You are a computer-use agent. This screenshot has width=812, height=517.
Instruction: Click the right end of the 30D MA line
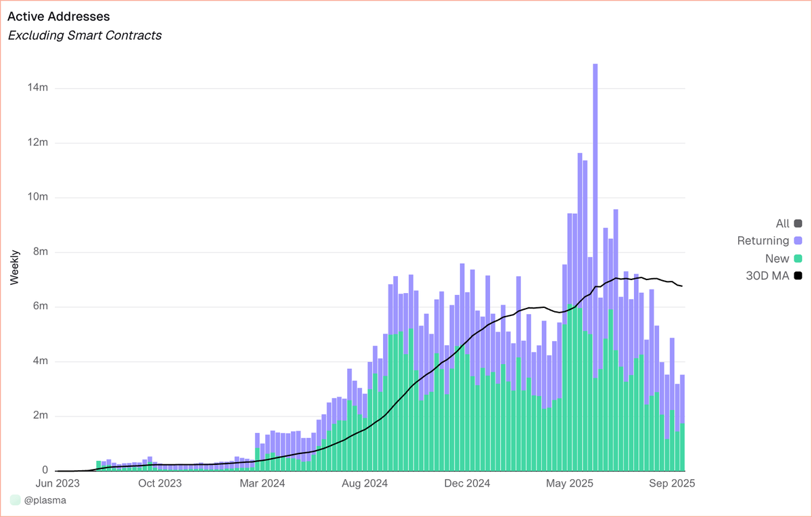point(681,286)
